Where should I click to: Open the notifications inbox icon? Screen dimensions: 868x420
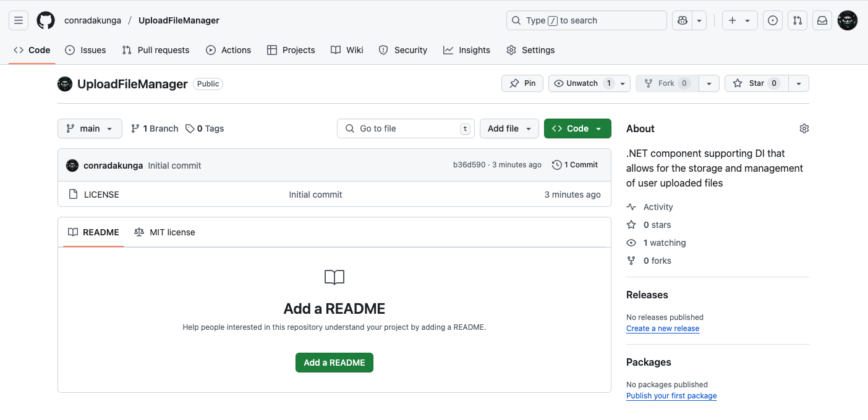pyautogui.click(x=822, y=20)
